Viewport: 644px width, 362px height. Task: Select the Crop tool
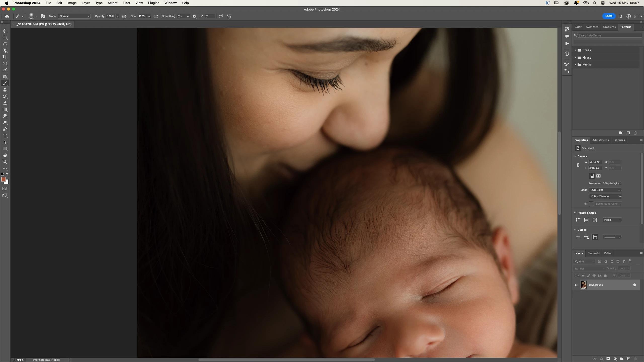pyautogui.click(x=5, y=57)
